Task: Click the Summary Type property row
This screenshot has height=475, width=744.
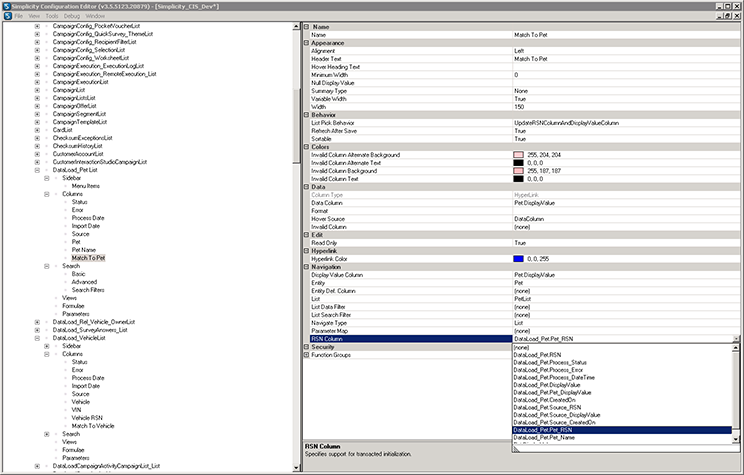Action: (x=524, y=91)
